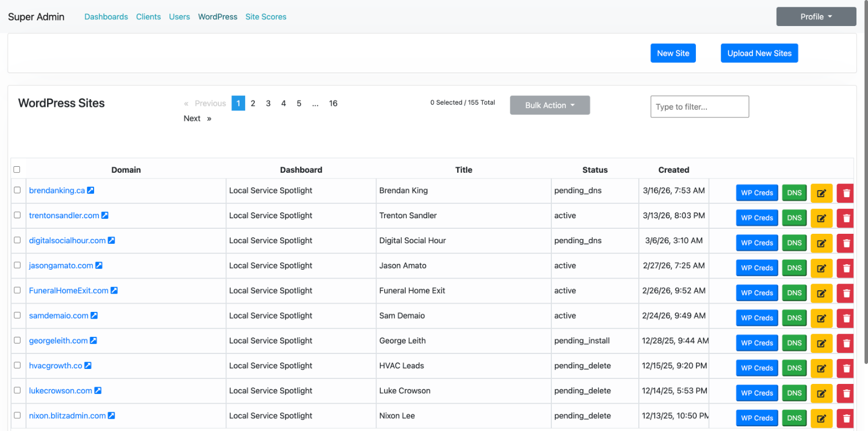Check the jasongamato.com row checkbox
Viewport: 868px width, 431px height.
[17, 265]
